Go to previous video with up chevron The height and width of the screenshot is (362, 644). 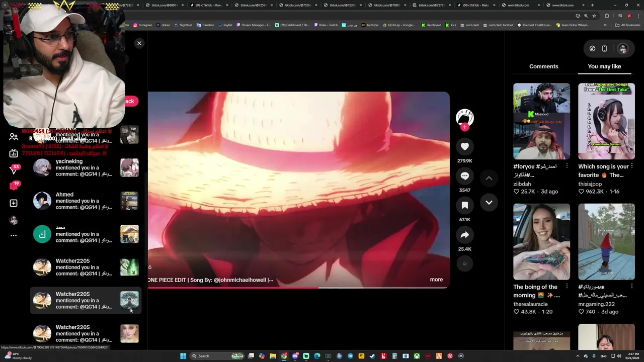click(489, 178)
